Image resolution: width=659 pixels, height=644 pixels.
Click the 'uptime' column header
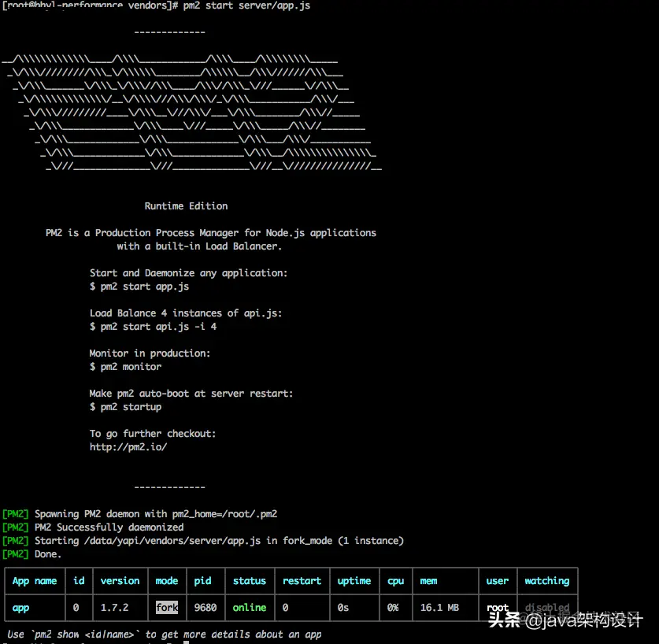354,581
